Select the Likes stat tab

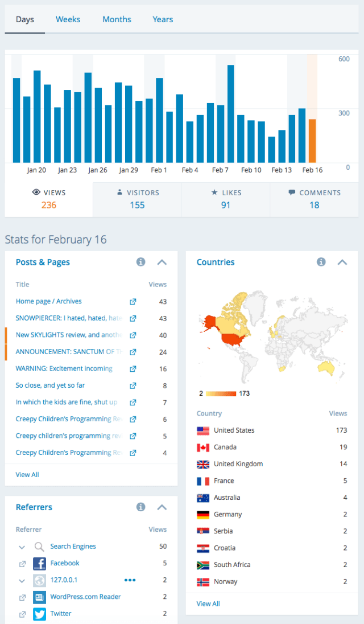(x=226, y=199)
